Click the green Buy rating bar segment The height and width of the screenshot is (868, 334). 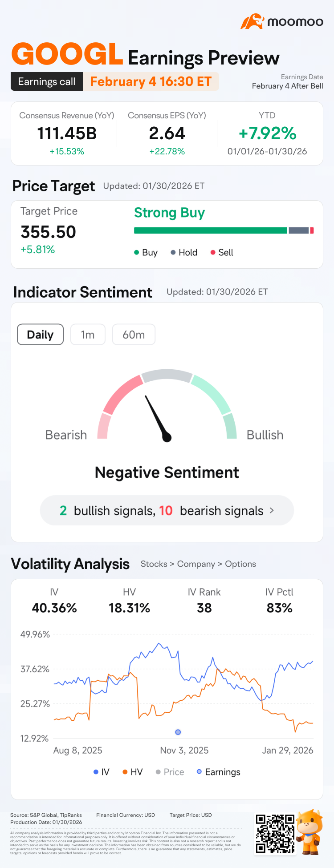pyautogui.click(x=211, y=230)
